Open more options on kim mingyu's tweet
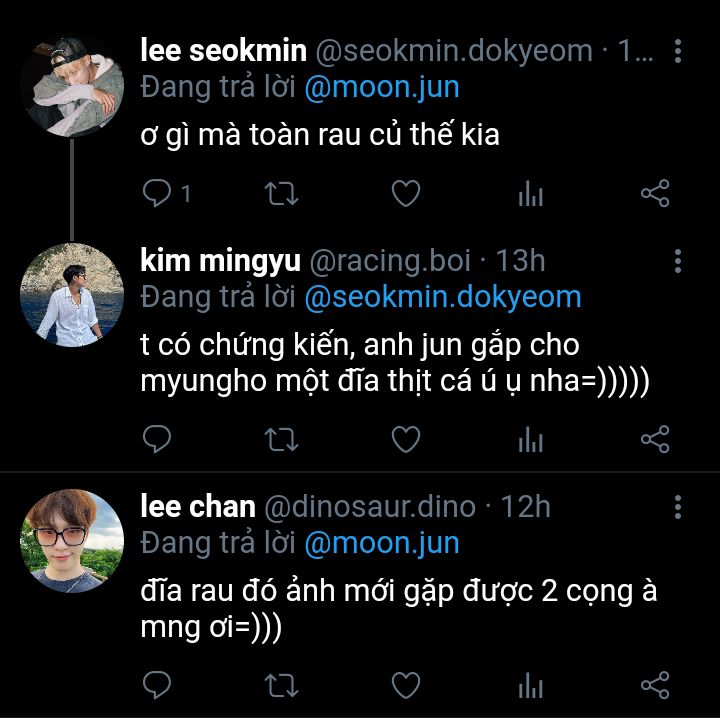Screen dimensions: 720x718 [x=679, y=262]
